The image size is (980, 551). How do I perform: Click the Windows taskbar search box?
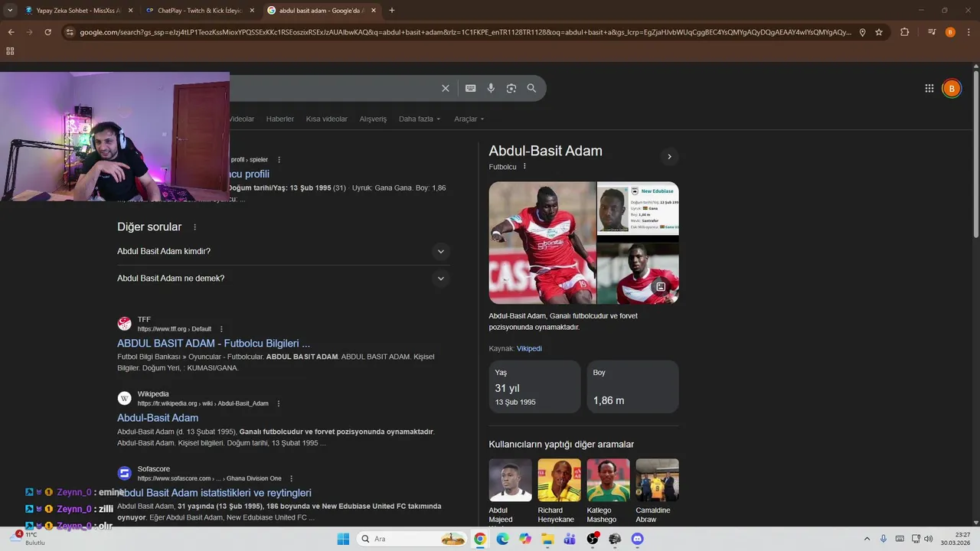[x=412, y=539]
